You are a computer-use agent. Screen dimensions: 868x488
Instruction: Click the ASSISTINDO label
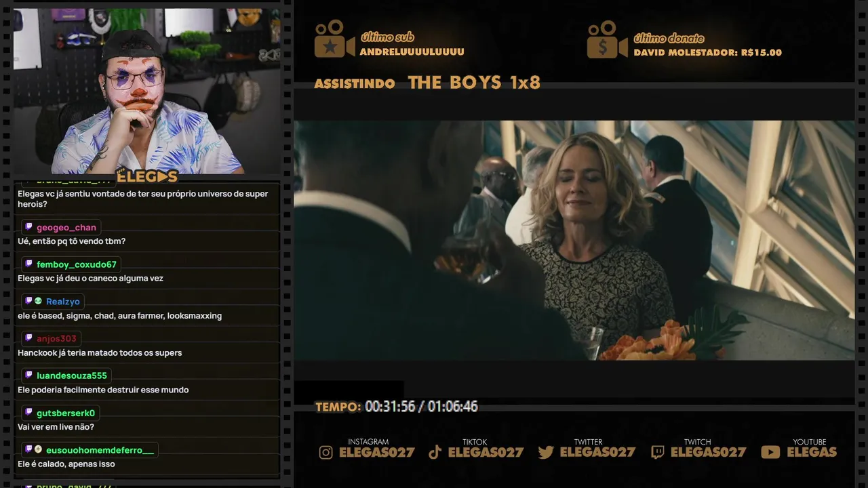click(x=355, y=84)
